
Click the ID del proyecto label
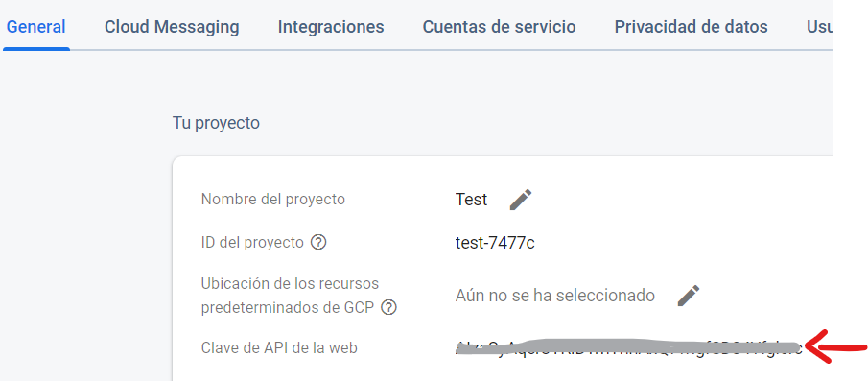pyautogui.click(x=252, y=243)
